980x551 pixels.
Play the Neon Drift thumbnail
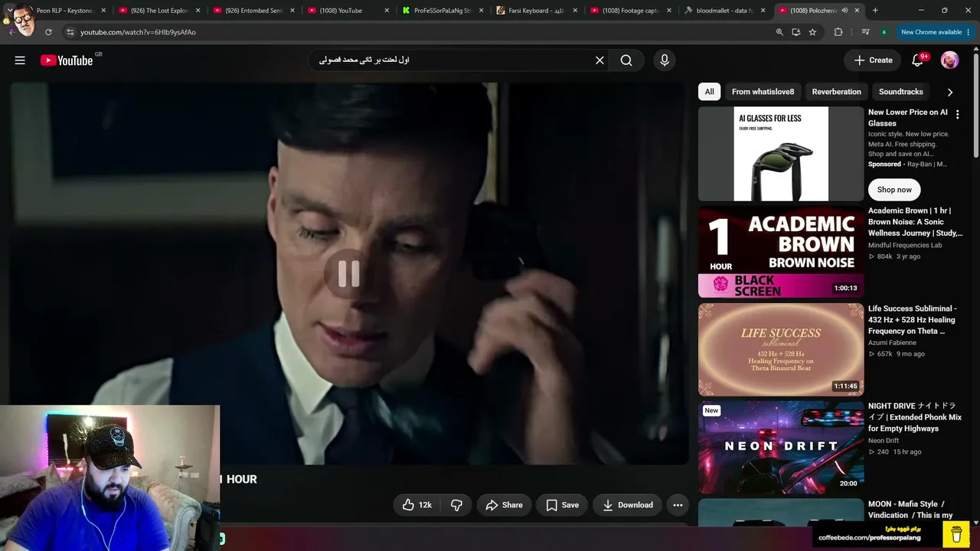point(781,447)
